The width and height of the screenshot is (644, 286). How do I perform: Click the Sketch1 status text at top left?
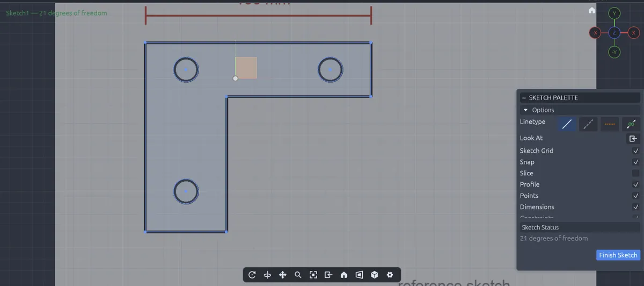(x=56, y=13)
